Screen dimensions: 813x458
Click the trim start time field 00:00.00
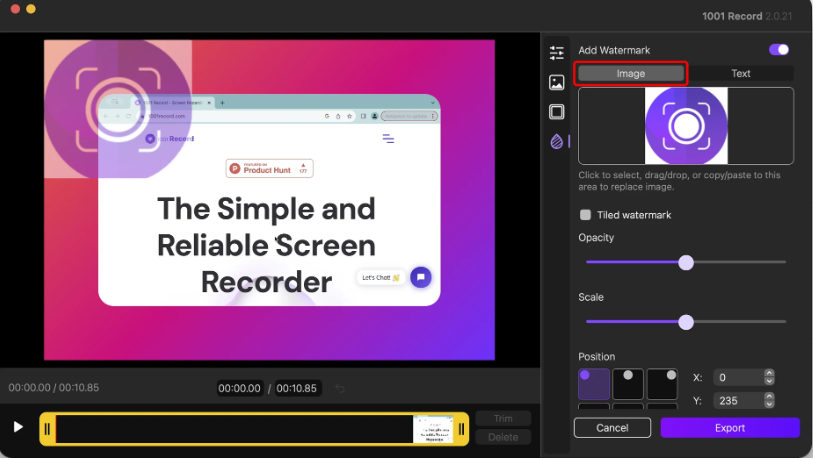pos(240,388)
